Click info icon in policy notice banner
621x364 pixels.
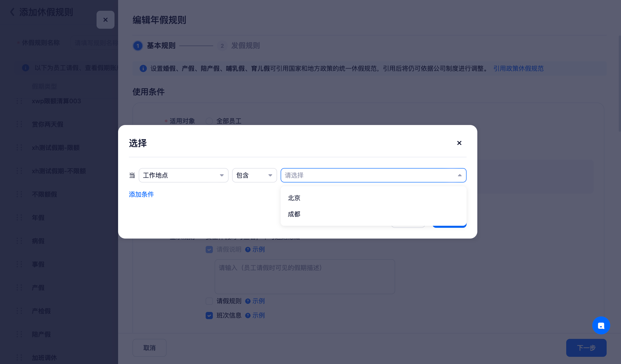point(143,68)
